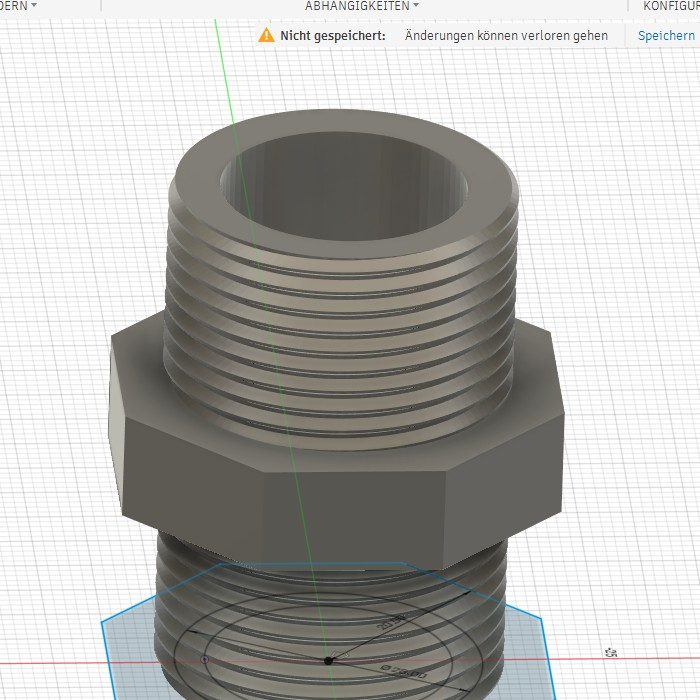Click the 'Nicht gespeichert:' notice text

click(x=333, y=36)
